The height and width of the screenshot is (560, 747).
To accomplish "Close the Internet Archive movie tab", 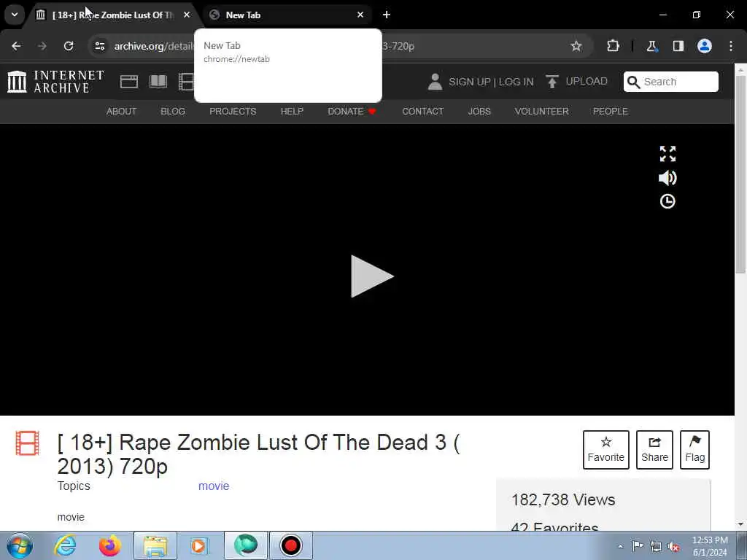I will pos(187,15).
